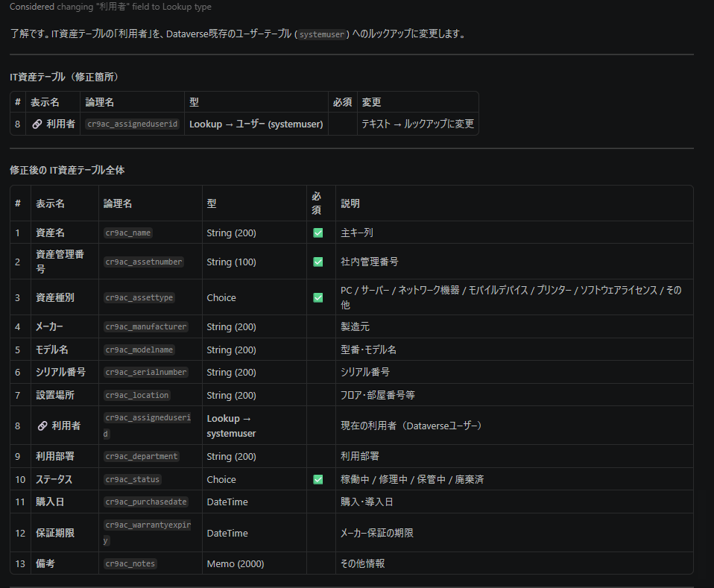The height and width of the screenshot is (588, 714).
Task: Click the link icon in row 8 of the full table
Action: pyautogui.click(x=42, y=426)
